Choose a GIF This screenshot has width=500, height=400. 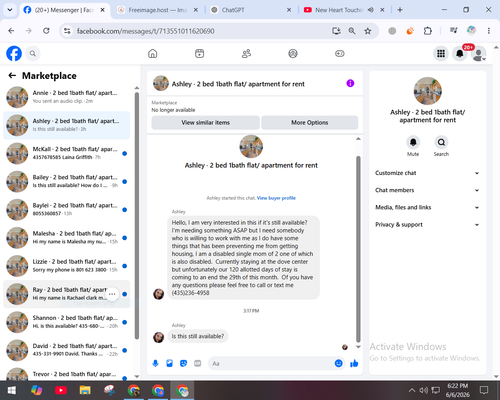click(198, 363)
